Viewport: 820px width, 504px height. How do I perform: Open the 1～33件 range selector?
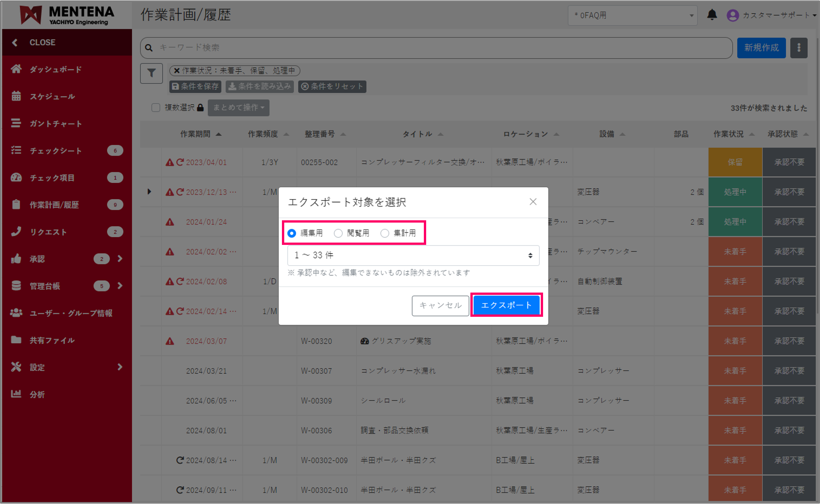point(413,255)
